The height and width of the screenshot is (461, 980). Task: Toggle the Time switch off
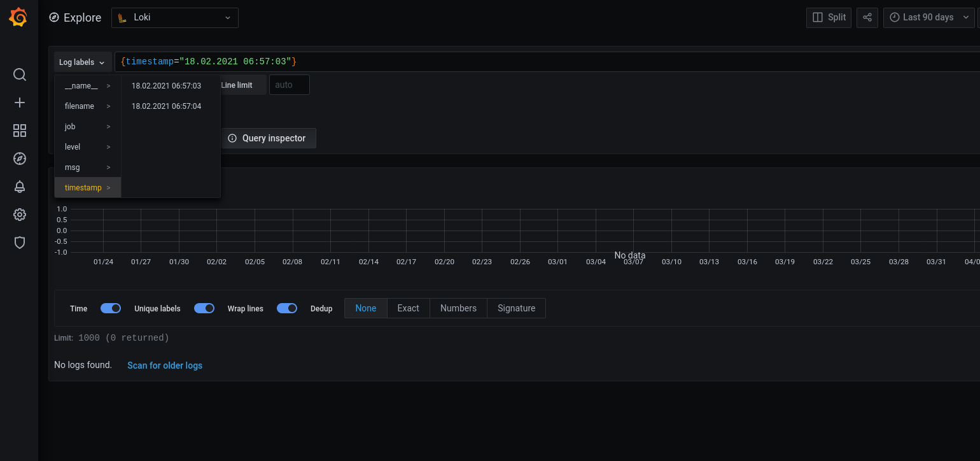coord(110,308)
